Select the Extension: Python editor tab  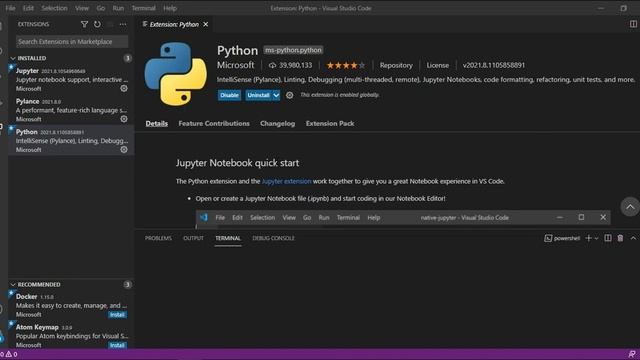click(x=174, y=24)
